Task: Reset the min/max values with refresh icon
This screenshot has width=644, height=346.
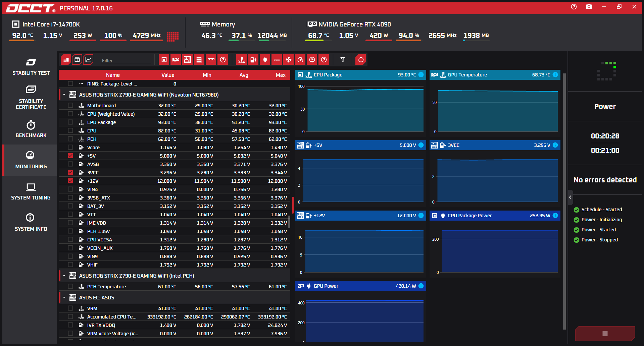Action: (361, 60)
